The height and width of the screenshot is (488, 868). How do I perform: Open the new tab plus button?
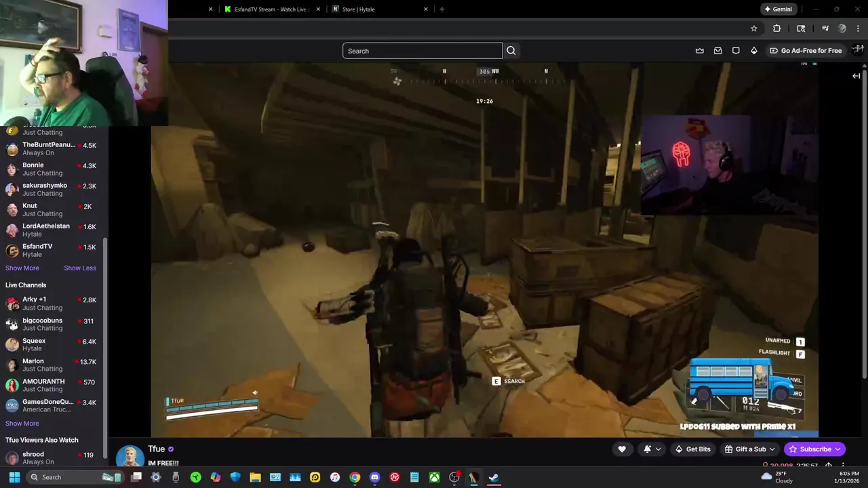[442, 9]
